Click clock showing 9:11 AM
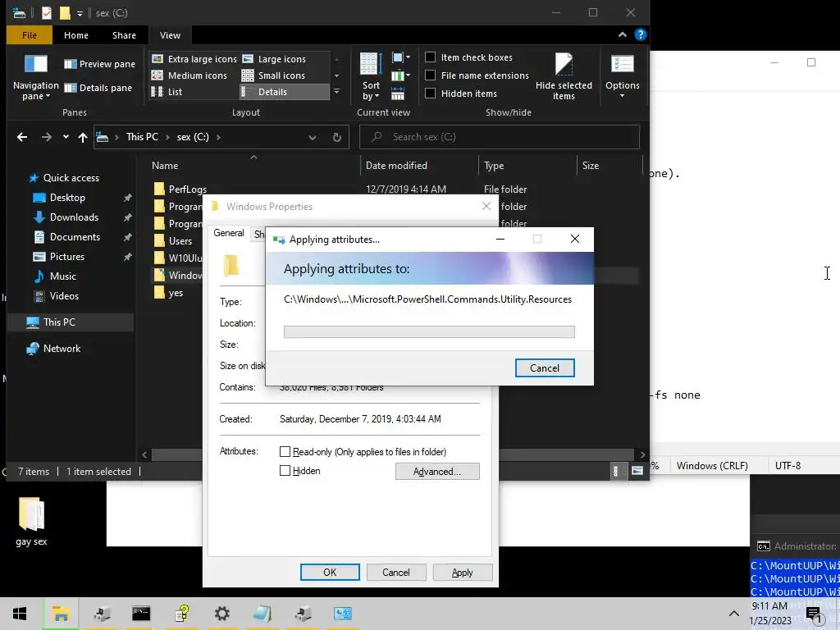Image resolution: width=840 pixels, height=630 pixels. click(769, 606)
